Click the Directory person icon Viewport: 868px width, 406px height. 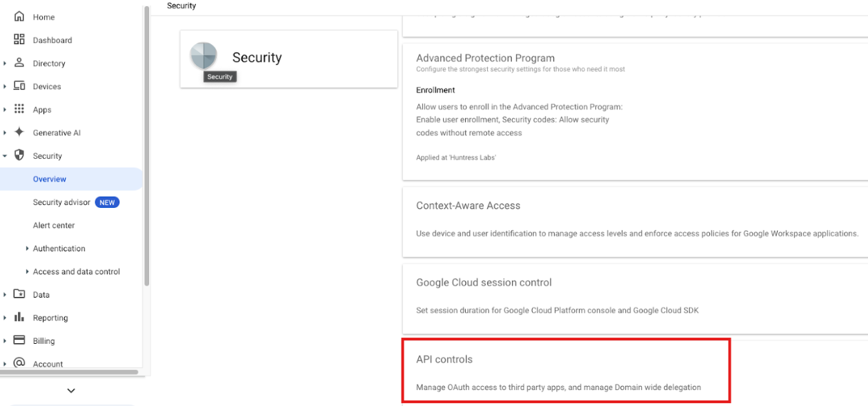tap(19, 63)
